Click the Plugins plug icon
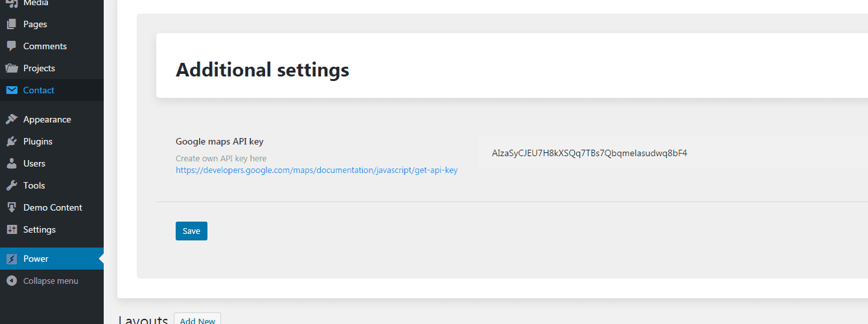Viewport: 868px width, 324px height. (11, 142)
